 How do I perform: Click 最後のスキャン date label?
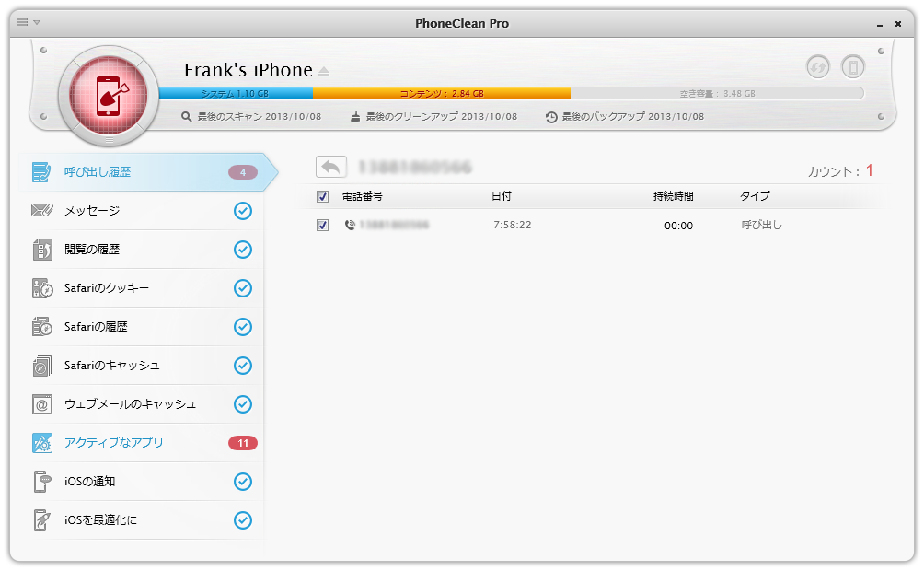coord(260,117)
